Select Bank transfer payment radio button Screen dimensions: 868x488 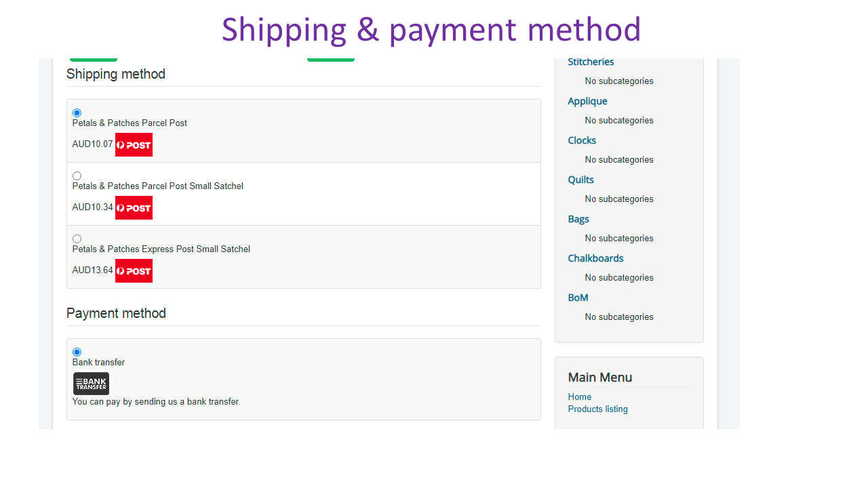[77, 352]
